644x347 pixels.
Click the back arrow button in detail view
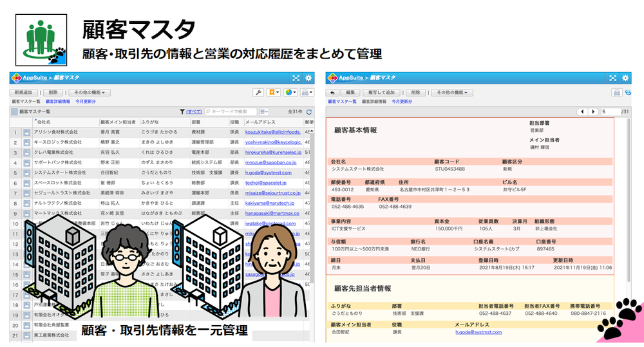(334, 93)
